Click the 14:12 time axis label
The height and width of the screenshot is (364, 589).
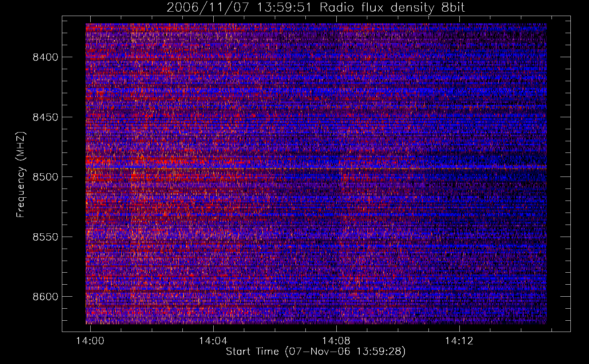tap(459, 341)
